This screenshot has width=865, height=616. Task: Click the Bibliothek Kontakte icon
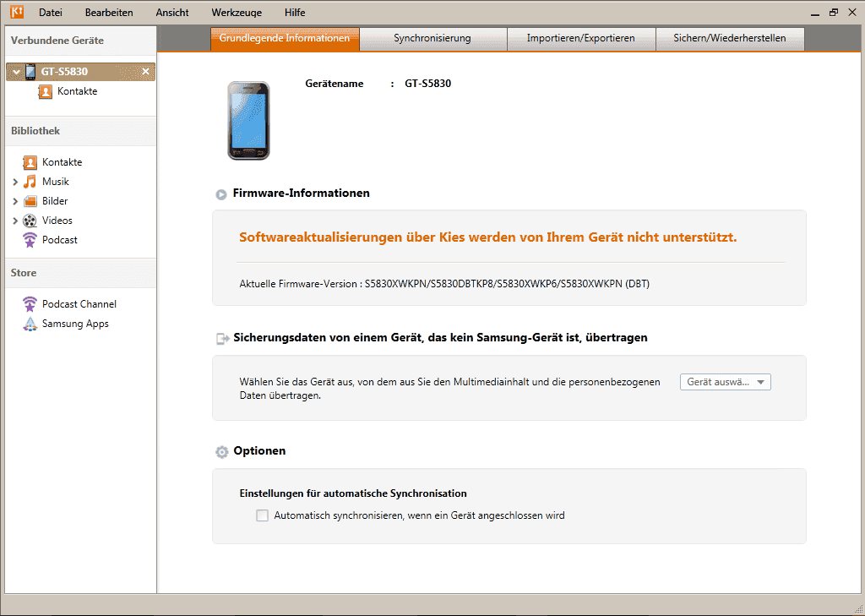point(30,162)
